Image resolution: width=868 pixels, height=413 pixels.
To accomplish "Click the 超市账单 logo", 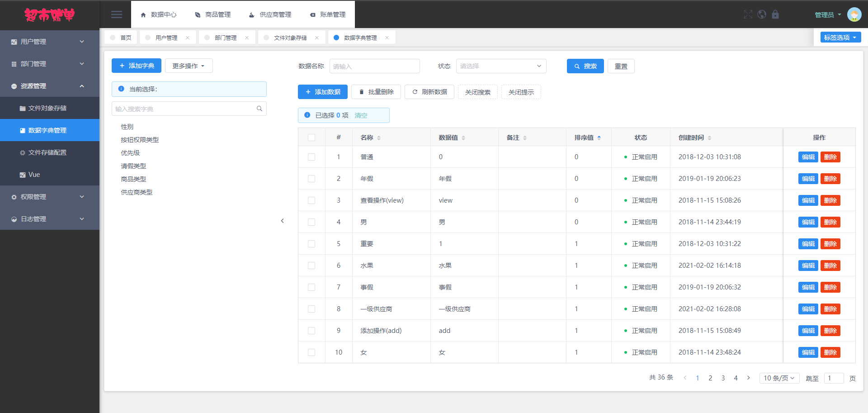I will pos(50,15).
